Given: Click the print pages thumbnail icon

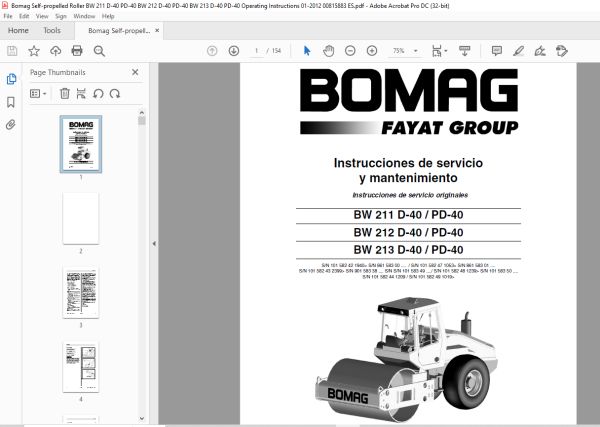Looking at the screenshot, I should [81, 93].
